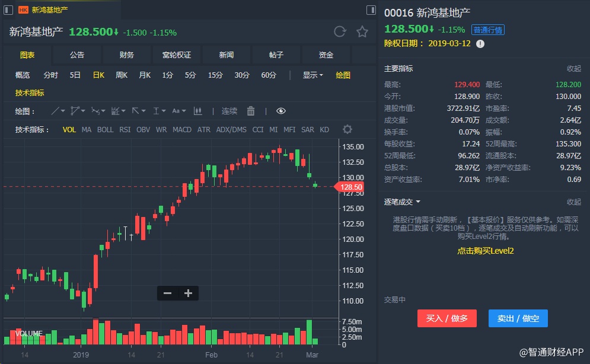
Task: Switch to the 公告 announcements tab
Action: click(x=77, y=55)
